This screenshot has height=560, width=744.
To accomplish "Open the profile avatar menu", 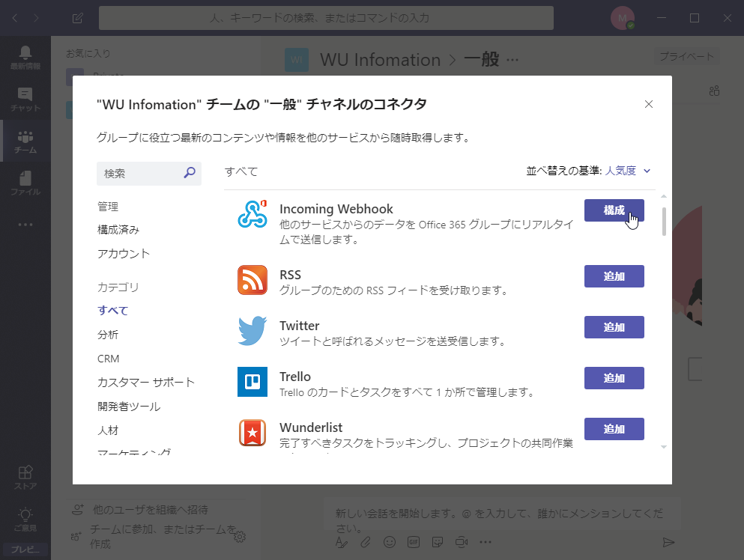I will [623, 18].
